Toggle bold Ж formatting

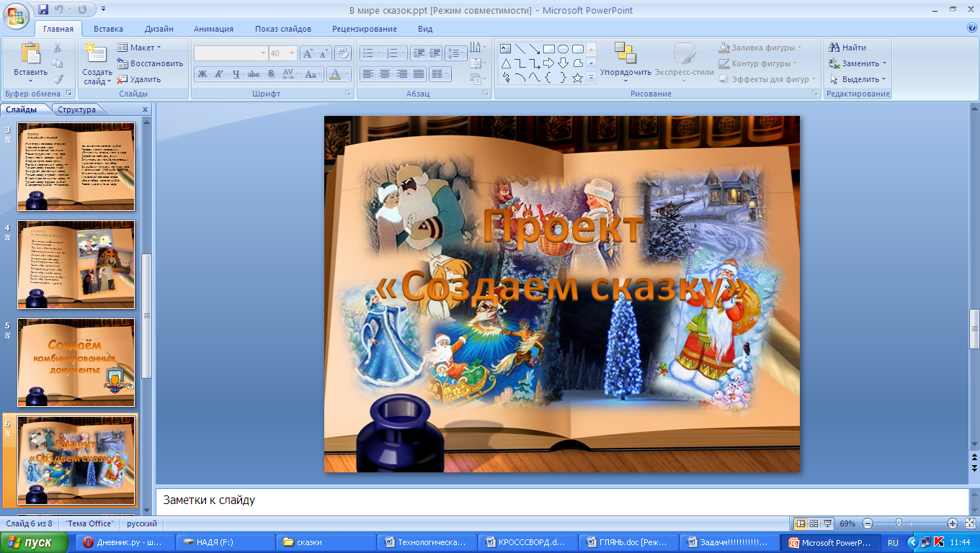click(x=202, y=73)
